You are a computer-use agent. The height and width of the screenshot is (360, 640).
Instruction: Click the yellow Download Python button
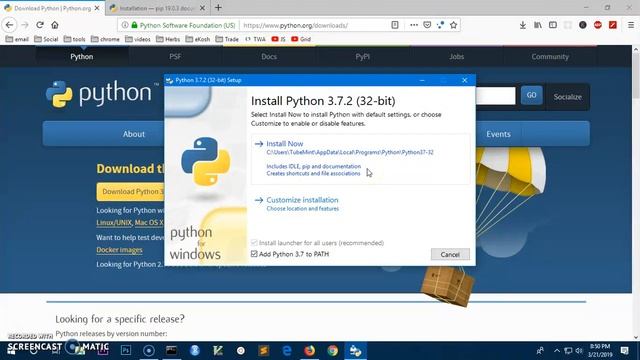(x=131, y=191)
